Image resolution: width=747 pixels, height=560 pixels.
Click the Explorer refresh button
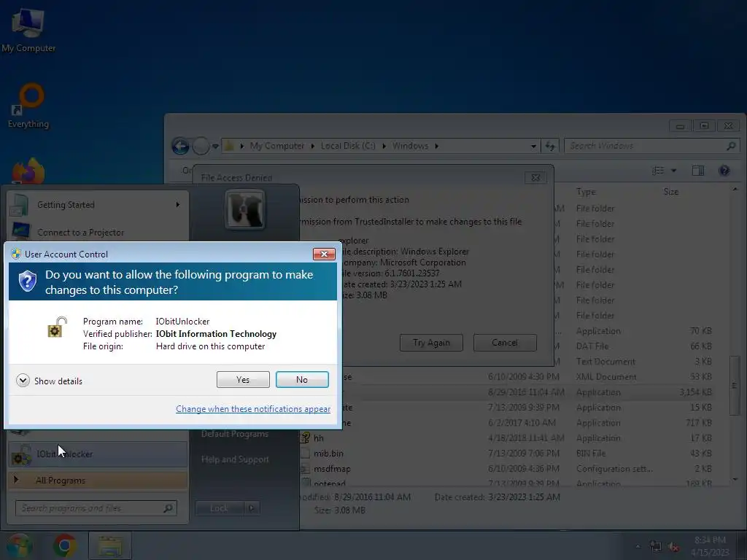coord(550,146)
